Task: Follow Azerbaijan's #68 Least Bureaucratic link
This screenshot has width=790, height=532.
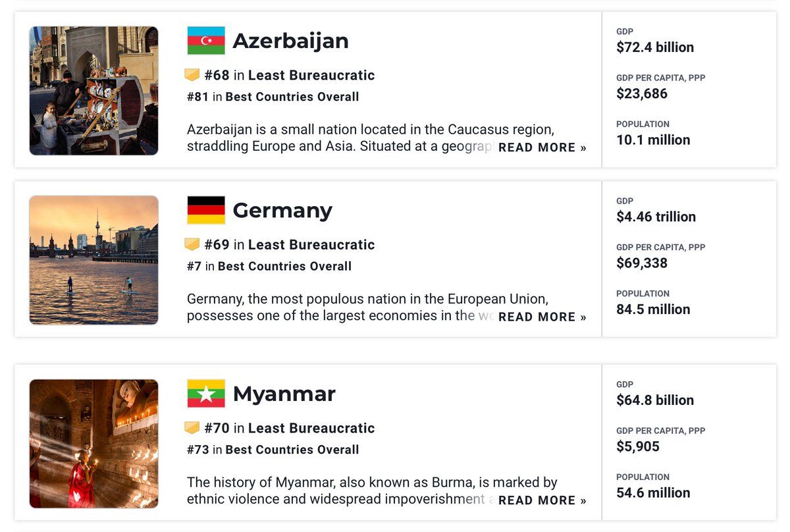Action: click(290, 75)
